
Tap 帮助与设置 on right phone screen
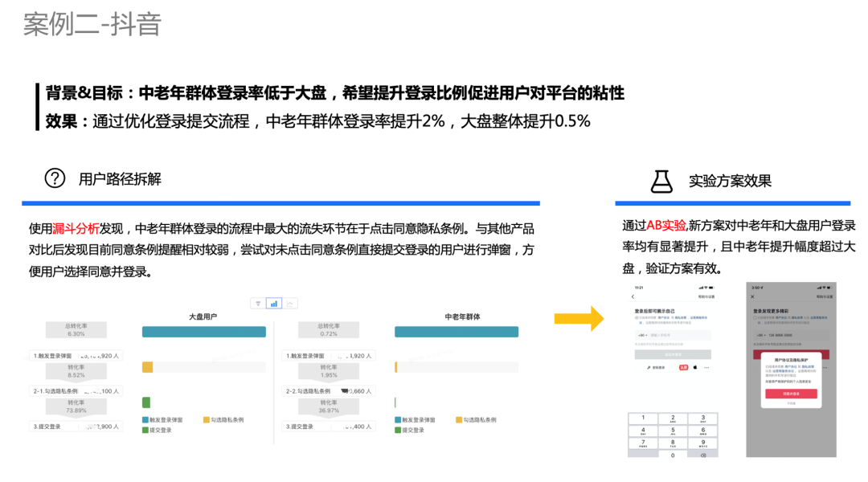[825, 296]
